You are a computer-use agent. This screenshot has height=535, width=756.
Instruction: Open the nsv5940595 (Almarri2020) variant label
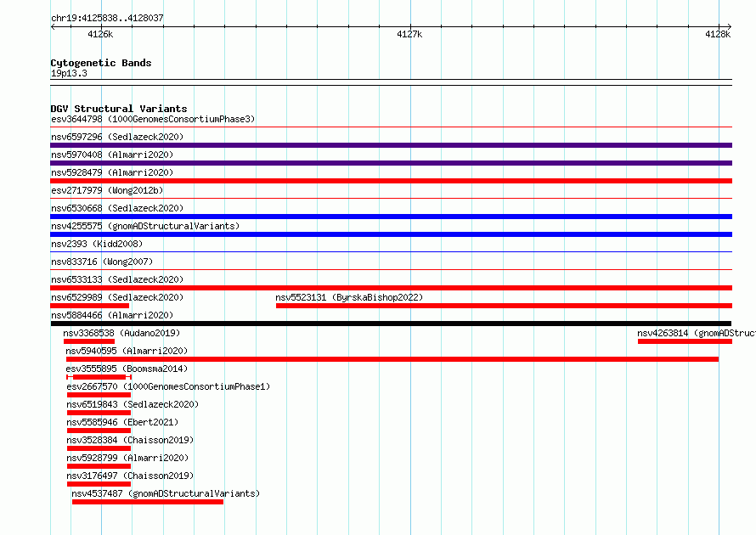coord(127,351)
